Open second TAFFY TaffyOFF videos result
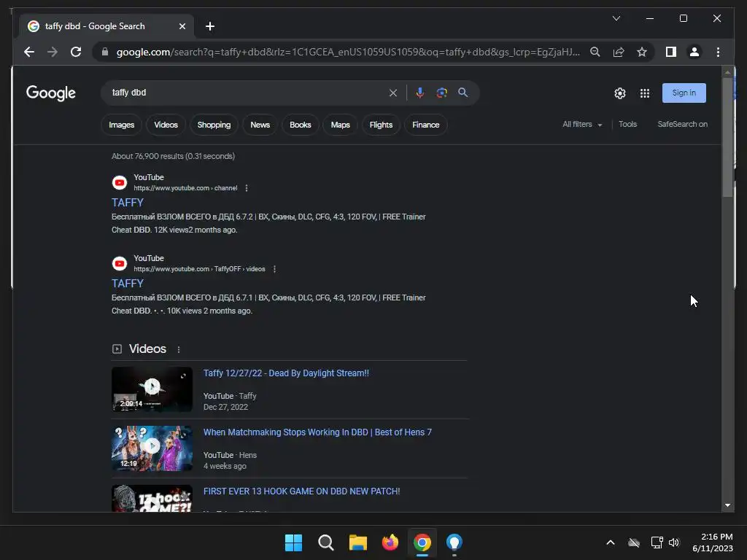 coord(127,284)
